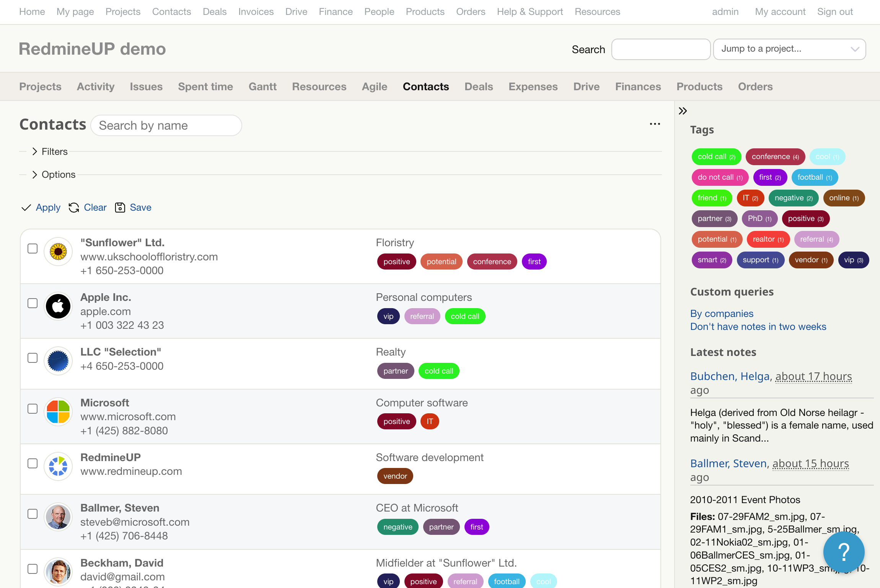880x588 pixels.
Task: Click the Clear refresh-arrows icon
Action: (x=74, y=208)
